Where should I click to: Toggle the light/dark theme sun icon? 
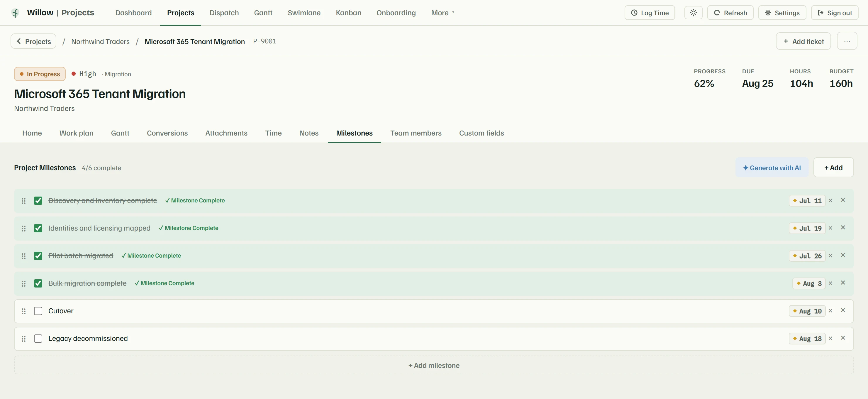(693, 13)
